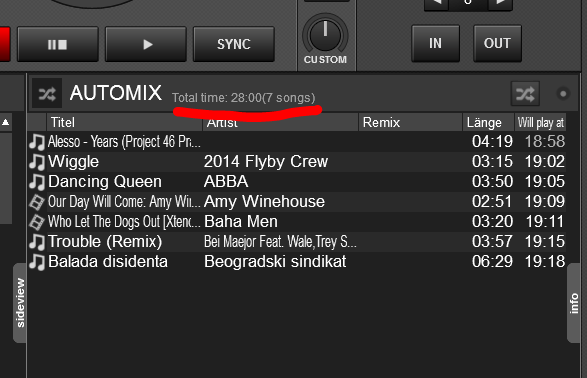Screen dimensions: 587x378
Task: Click the video film icon beside Our Day Will Come
Action: 37,202
